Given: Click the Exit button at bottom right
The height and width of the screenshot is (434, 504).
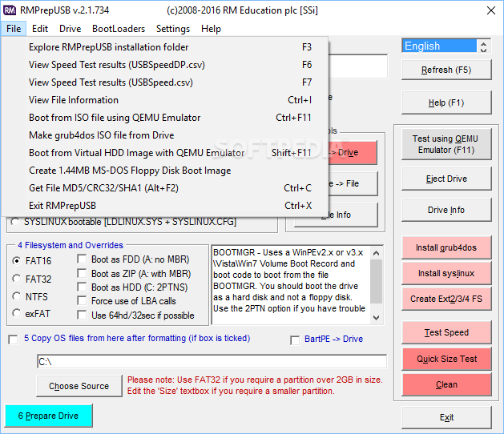Looking at the screenshot, I should tap(446, 417).
